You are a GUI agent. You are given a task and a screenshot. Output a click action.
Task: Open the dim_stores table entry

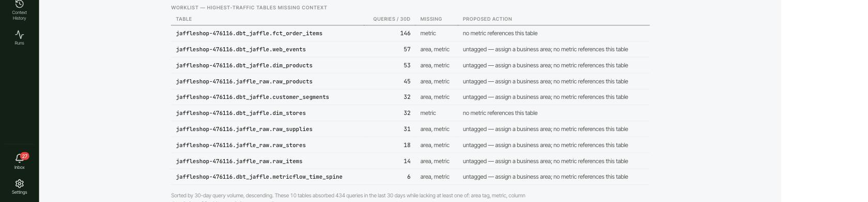[x=241, y=113]
